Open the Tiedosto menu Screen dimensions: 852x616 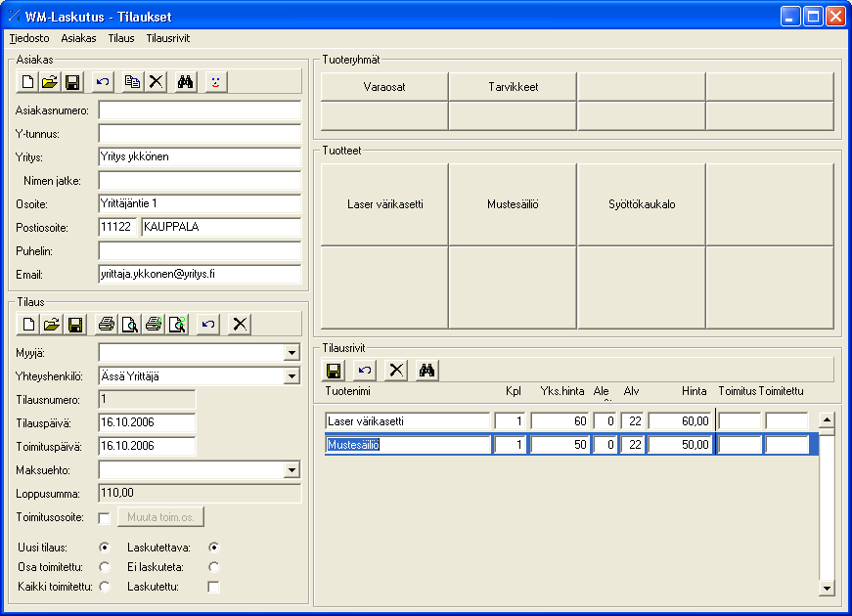[x=29, y=38]
